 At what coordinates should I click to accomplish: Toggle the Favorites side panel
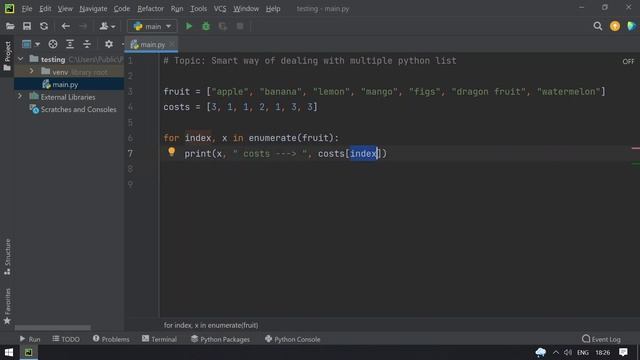(x=7, y=307)
